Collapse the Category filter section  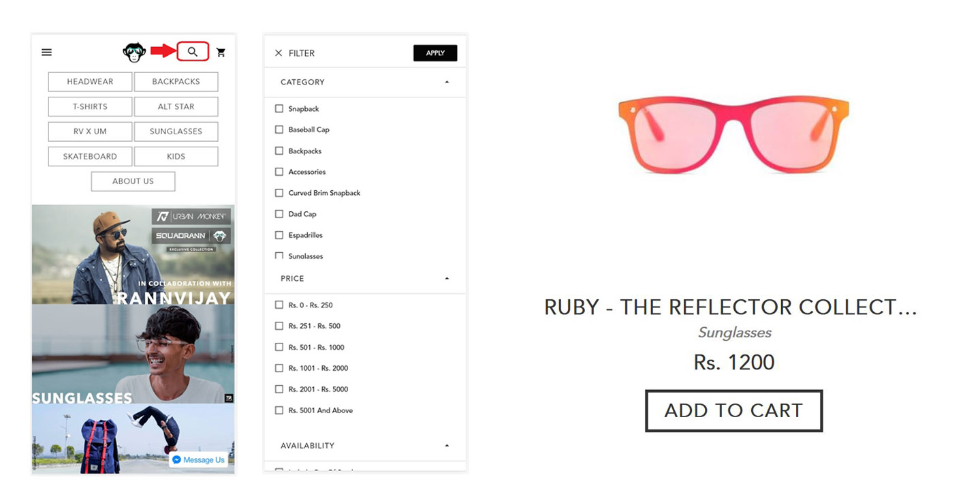point(447,82)
